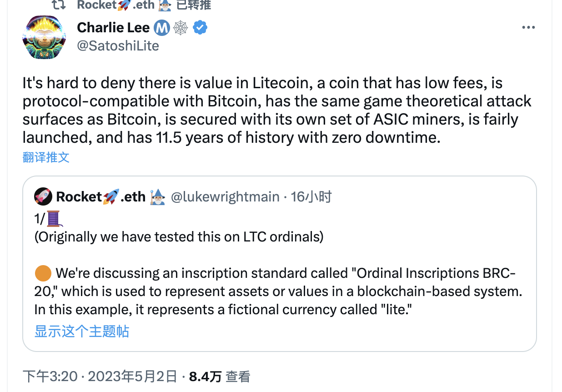
Task: Open the Charlie Lee display name link
Action: pyautogui.click(x=113, y=28)
